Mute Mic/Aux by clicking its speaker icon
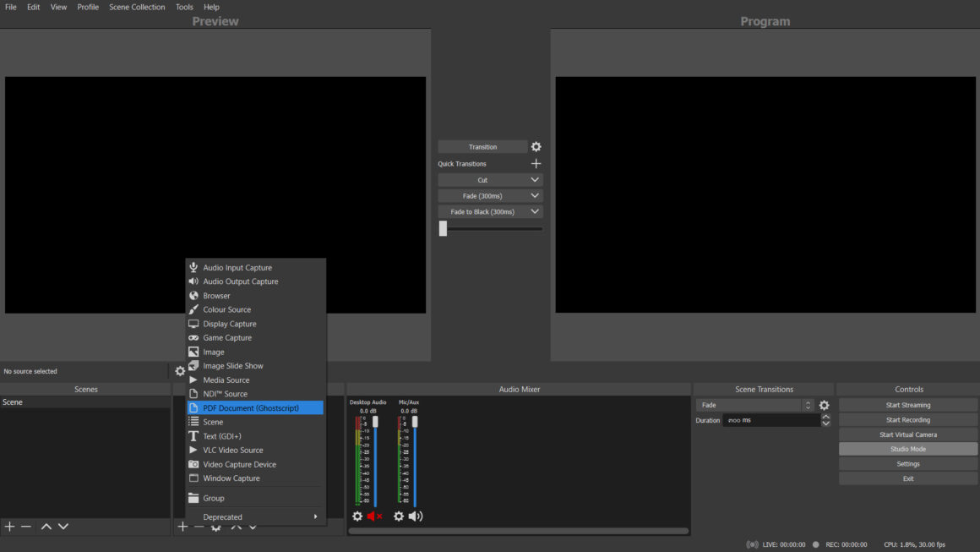The width and height of the screenshot is (980, 552). (416, 516)
